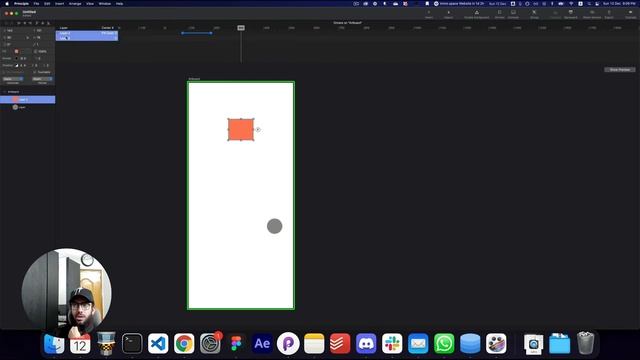This screenshot has width=640, height=360.
Task: Open Google Chrome from the dock
Action: point(184,344)
